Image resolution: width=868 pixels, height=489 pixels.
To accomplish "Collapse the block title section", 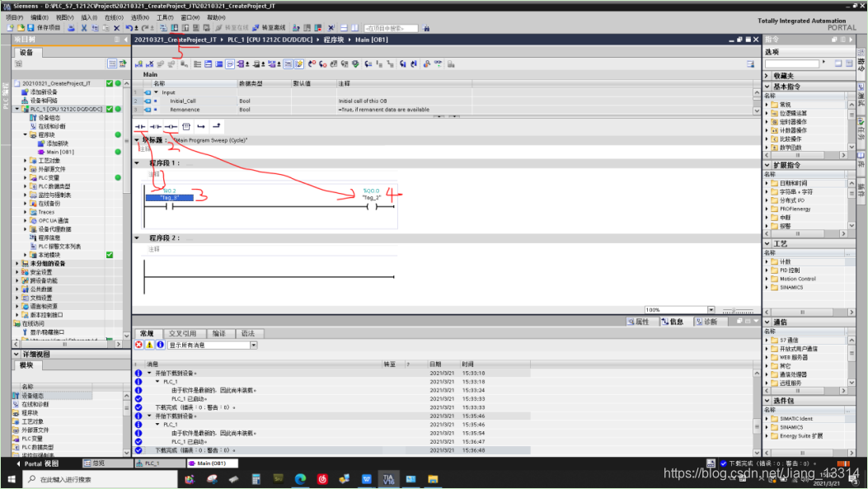I will [138, 140].
